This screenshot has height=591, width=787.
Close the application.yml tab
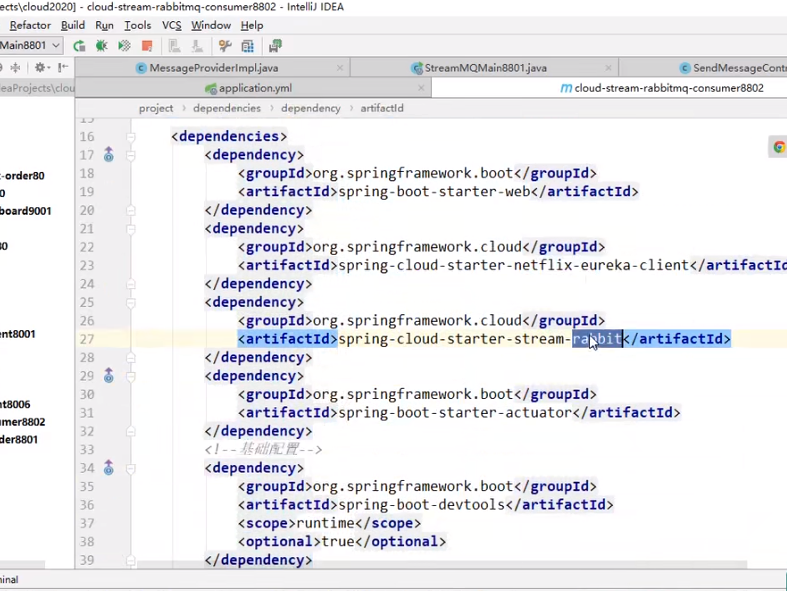(x=421, y=88)
